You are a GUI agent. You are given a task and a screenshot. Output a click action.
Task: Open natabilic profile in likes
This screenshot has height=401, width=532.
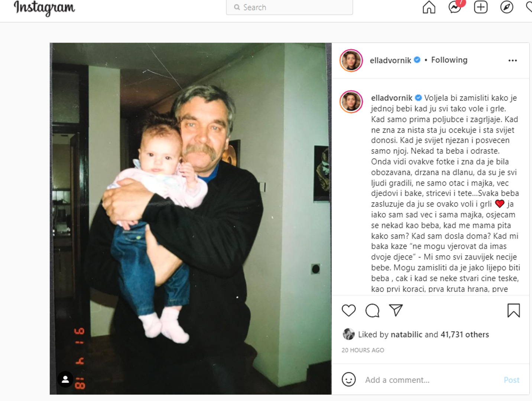pyautogui.click(x=406, y=335)
